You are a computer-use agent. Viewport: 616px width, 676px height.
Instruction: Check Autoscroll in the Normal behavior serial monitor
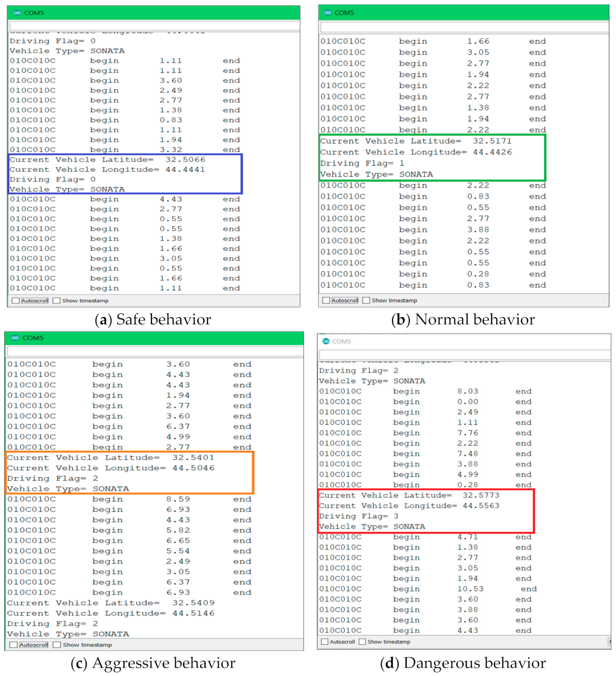(326, 300)
